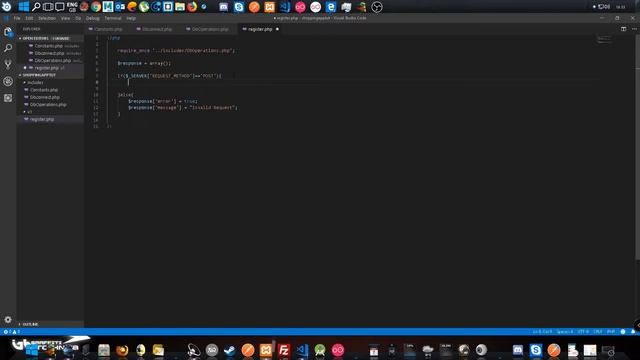
Task: Open DbOperations.php under Open Editors
Action: (x=50, y=60)
